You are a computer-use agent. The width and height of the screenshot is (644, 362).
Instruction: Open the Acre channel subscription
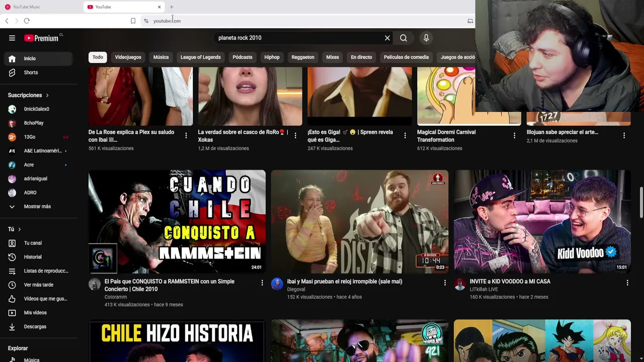click(x=38, y=165)
